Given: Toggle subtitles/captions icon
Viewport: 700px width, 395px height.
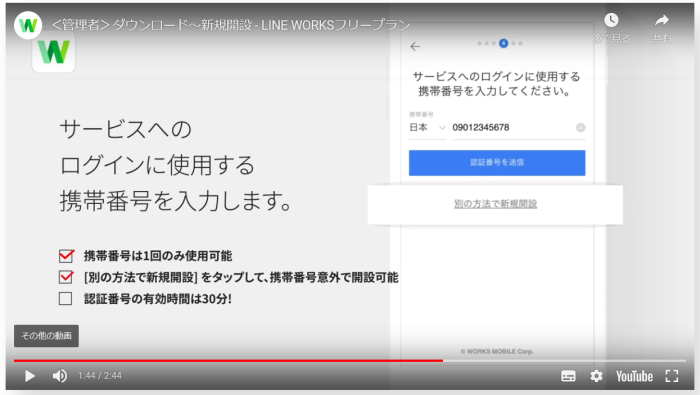Looking at the screenshot, I should coord(568,376).
